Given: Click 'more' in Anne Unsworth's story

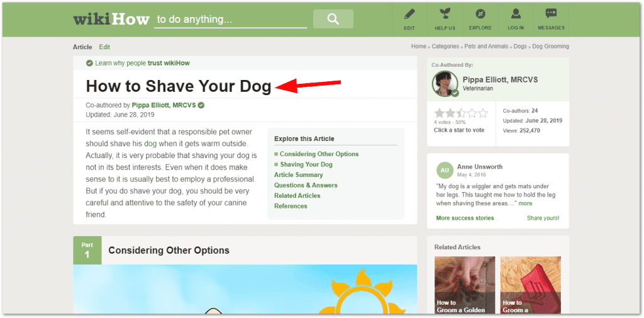Looking at the screenshot, I should tap(525, 203).
